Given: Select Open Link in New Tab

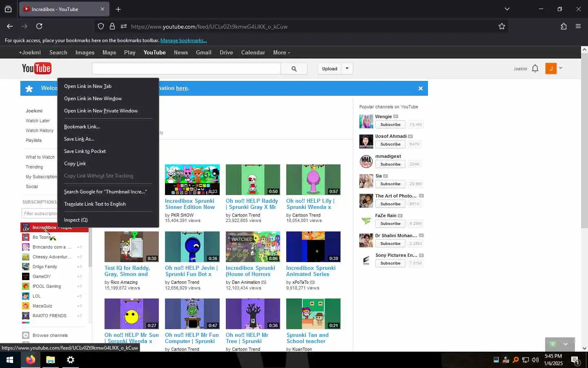Looking at the screenshot, I should (x=108, y=86).
